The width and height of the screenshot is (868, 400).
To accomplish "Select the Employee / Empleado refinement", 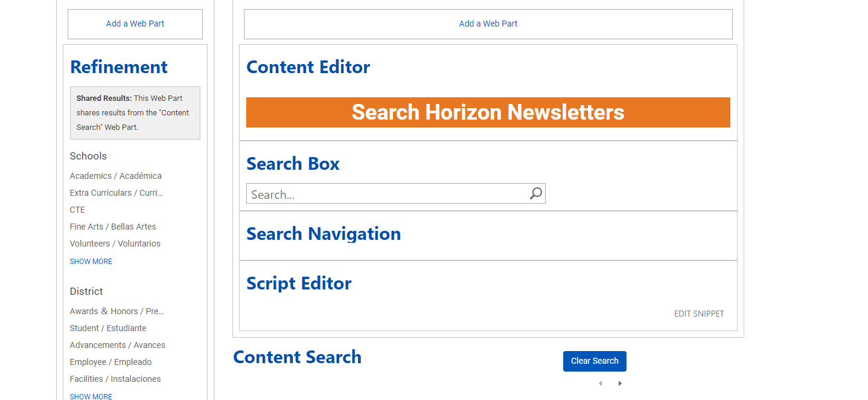I will click(110, 362).
